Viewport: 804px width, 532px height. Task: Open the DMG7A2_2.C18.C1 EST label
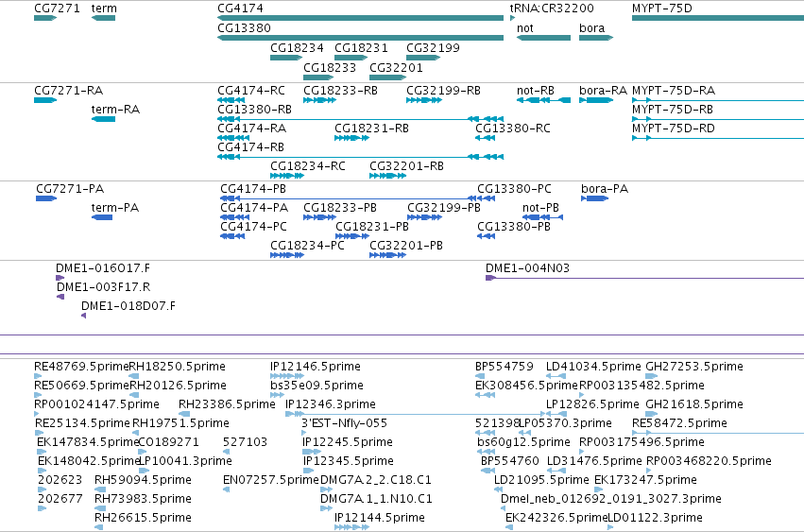376,480
